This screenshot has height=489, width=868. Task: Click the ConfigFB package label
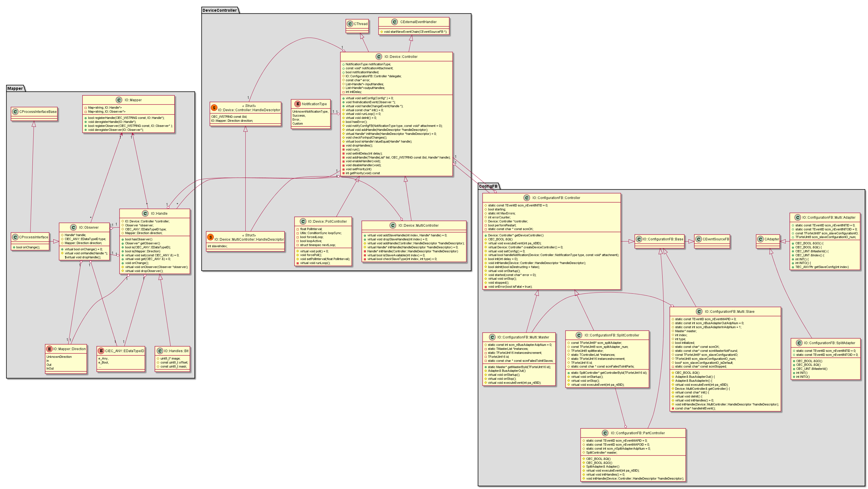pos(488,186)
